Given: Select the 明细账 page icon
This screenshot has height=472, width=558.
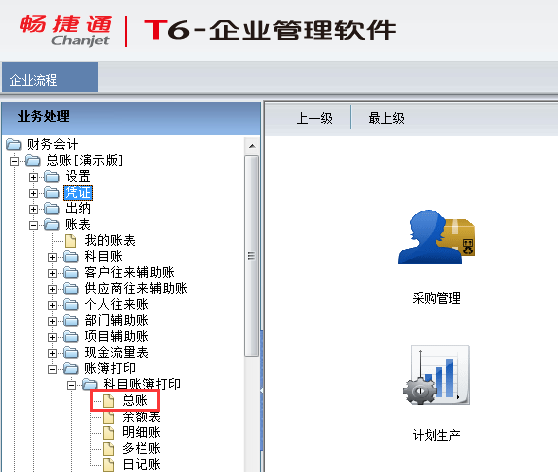Looking at the screenshot, I should tap(109, 433).
